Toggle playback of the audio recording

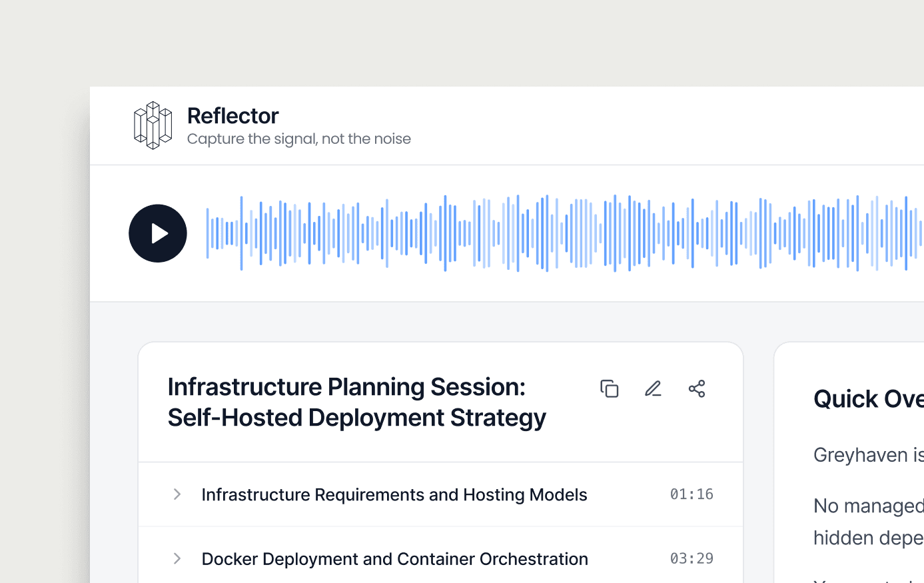click(x=158, y=233)
